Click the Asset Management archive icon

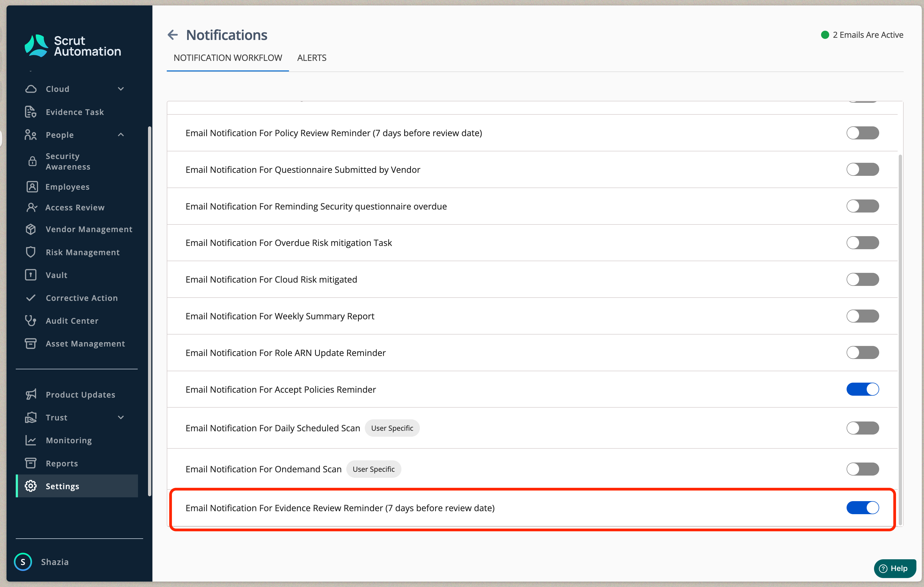pos(31,344)
